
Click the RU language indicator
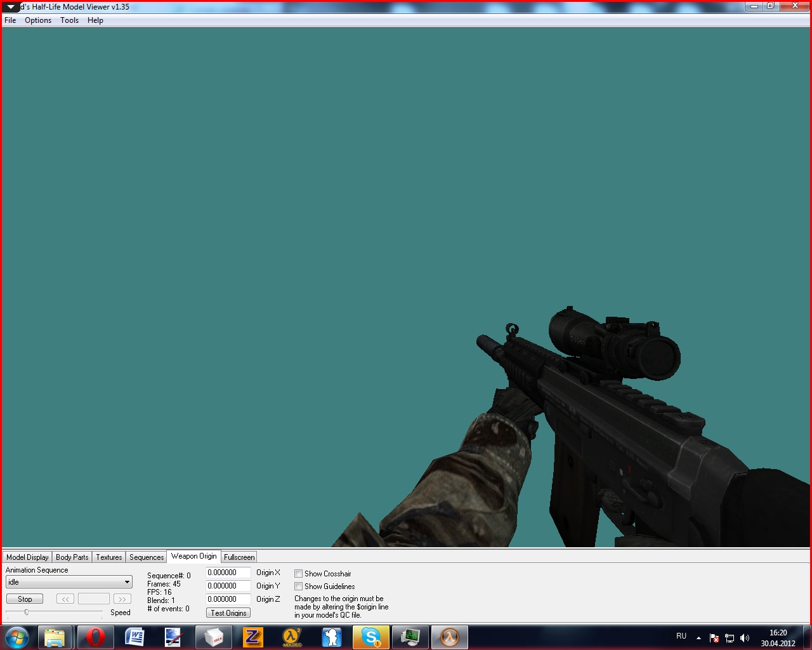click(x=681, y=636)
